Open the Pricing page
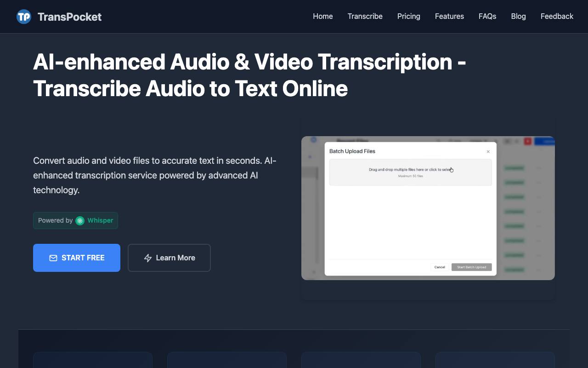This screenshot has width=588, height=368. [x=409, y=16]
